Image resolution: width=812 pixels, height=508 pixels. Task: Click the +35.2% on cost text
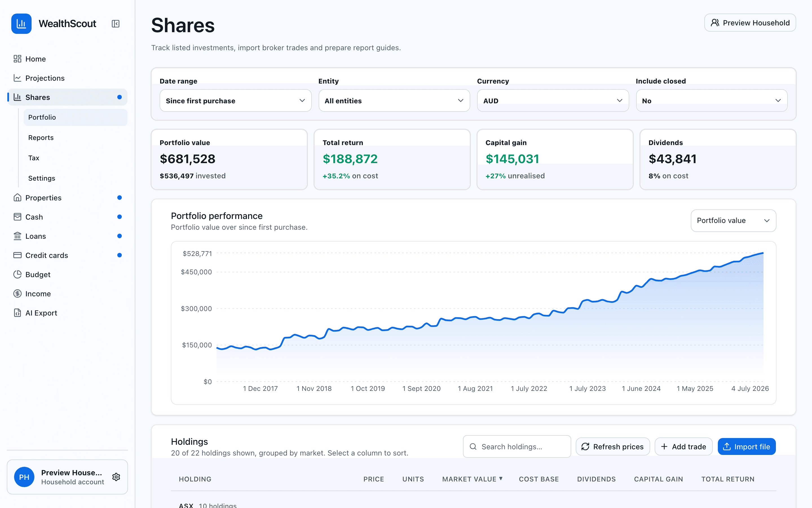(x=350, y=176)
